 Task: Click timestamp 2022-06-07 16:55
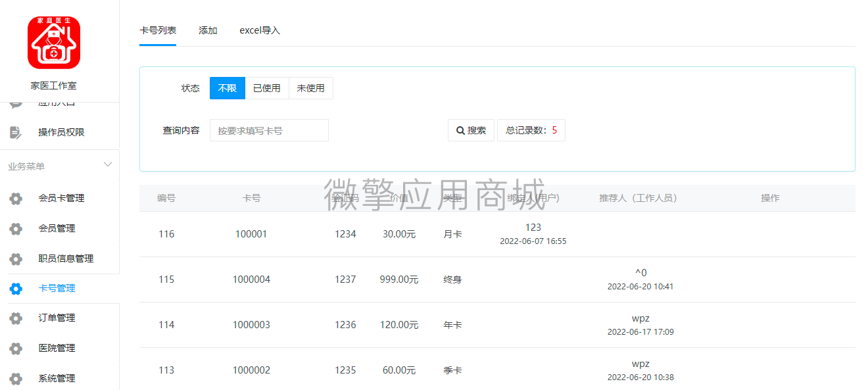pos(533,241)
